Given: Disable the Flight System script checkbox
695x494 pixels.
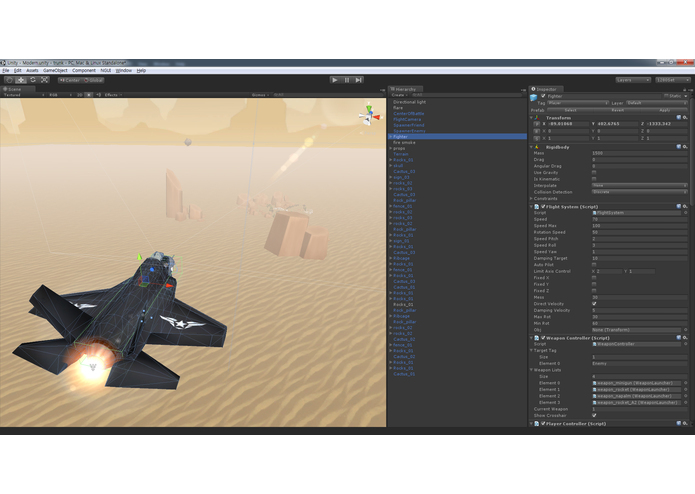Looking at the screenshot, I should click(x=543, y=206).
